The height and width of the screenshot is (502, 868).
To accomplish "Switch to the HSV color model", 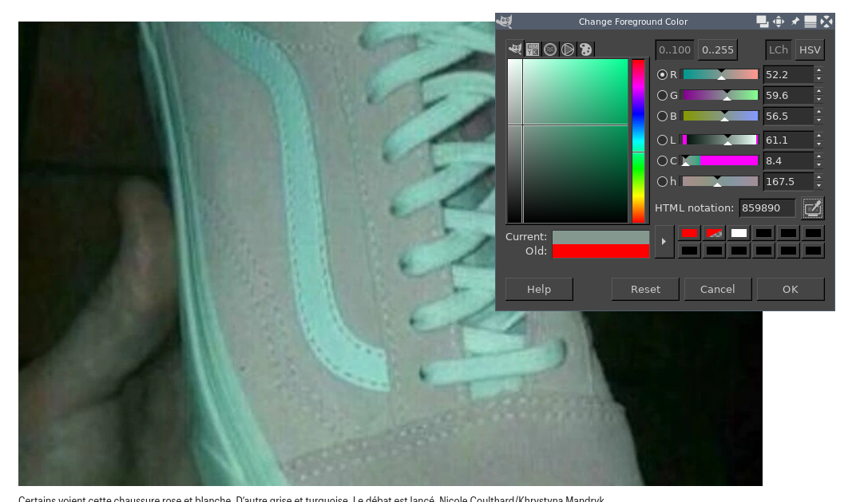I will 810,50.
